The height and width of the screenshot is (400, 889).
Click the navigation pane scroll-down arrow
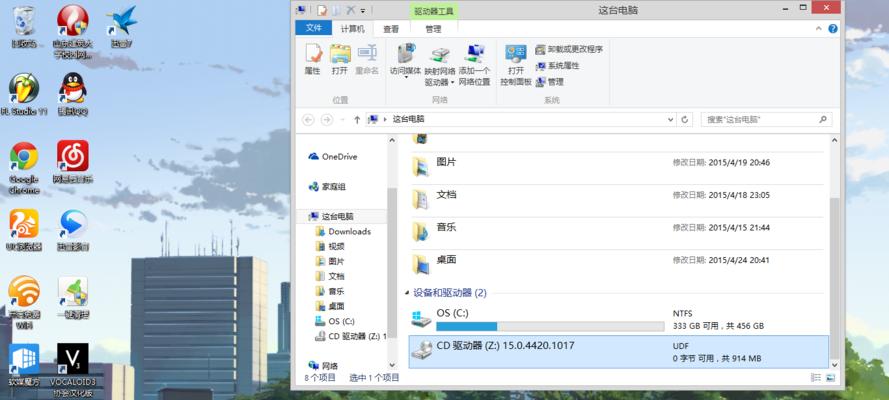(x=392, y=365)
